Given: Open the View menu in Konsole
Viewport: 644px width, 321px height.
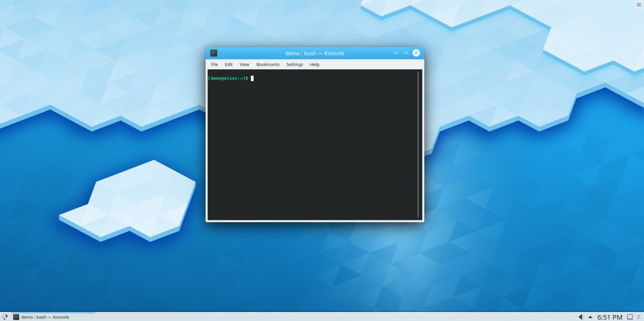Looking at the screenshot, I should (x=245, y=64).
